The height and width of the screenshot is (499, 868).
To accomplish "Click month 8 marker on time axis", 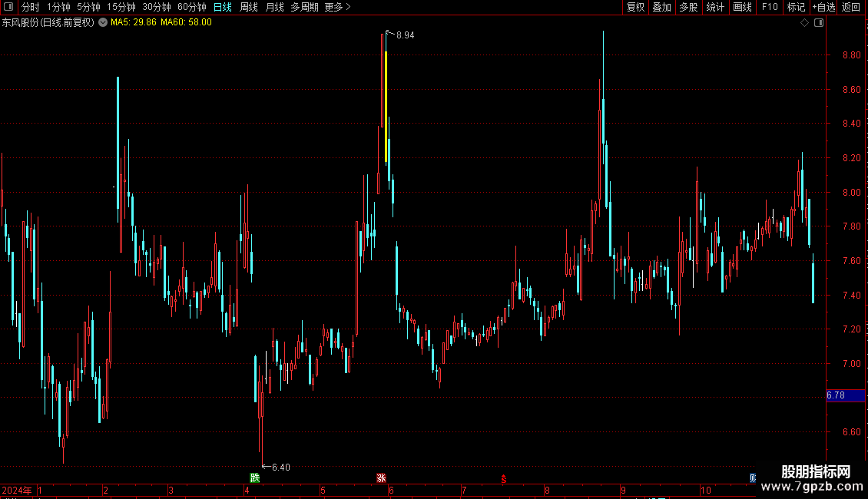I will coord(547,490).
